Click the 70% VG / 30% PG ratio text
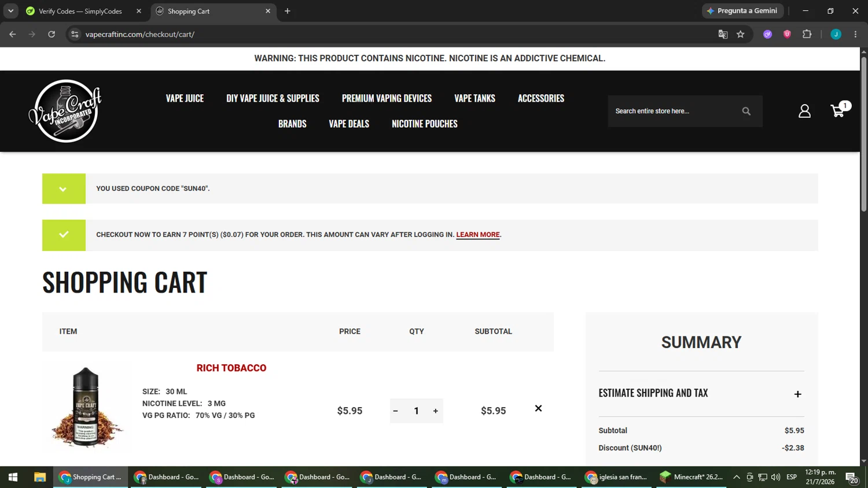Viewport: 868px width, 488px height. tap(225, 416)
